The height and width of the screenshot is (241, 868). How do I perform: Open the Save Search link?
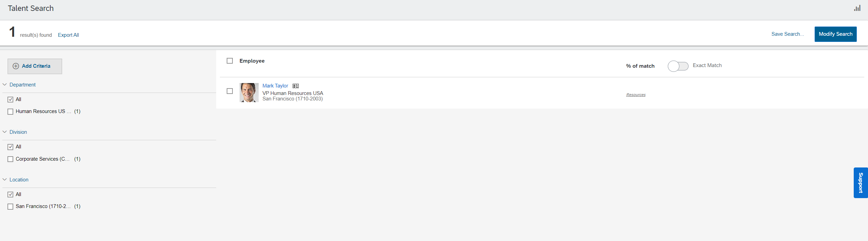[787, 34]
